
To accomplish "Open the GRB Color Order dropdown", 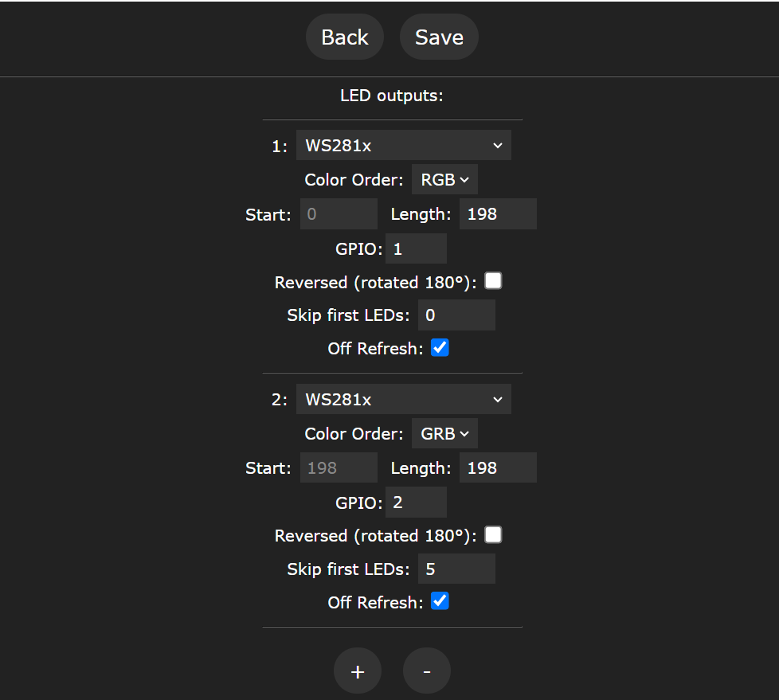I will (444, 433).
